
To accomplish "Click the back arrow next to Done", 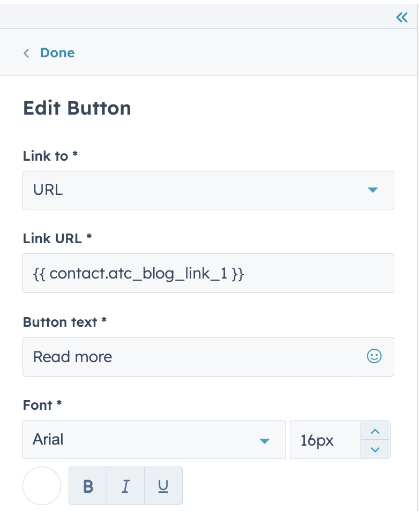I will click(x=26, y=52).
